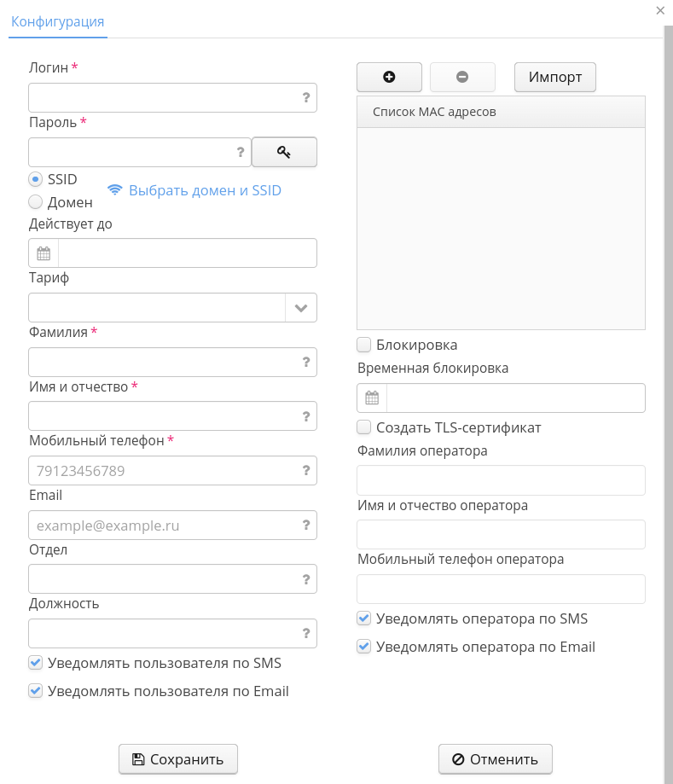673x784 pixels.
Task: Click the add MAC address plus icon
Action: 389,77
